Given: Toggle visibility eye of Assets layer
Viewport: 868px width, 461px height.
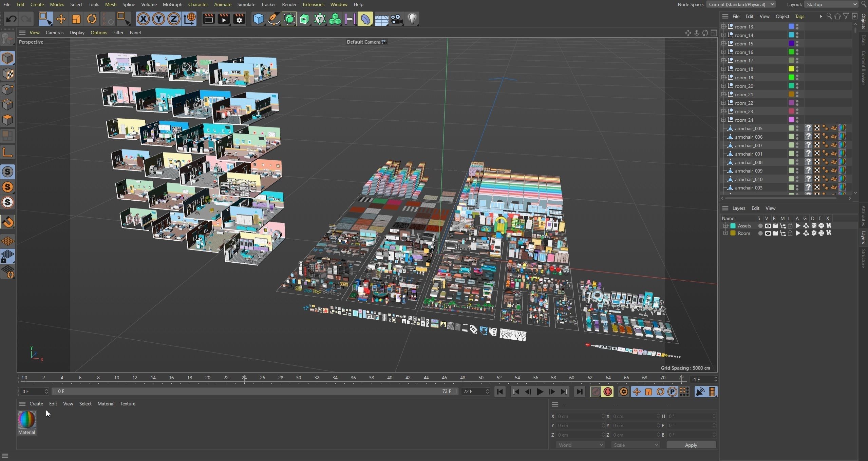Looking at the screenshot, I should point(768,226).
